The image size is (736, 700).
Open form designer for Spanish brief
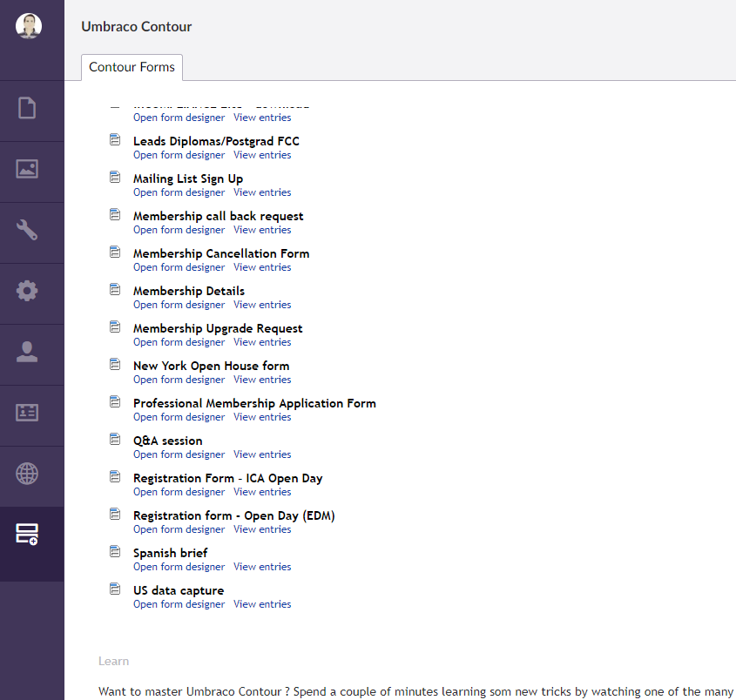point(179,567)
